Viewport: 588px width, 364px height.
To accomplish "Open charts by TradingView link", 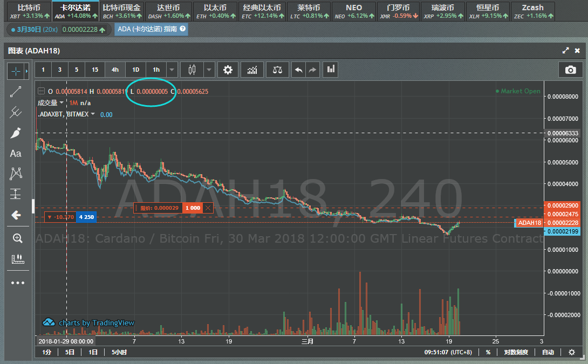I will (x=88, y=322).
